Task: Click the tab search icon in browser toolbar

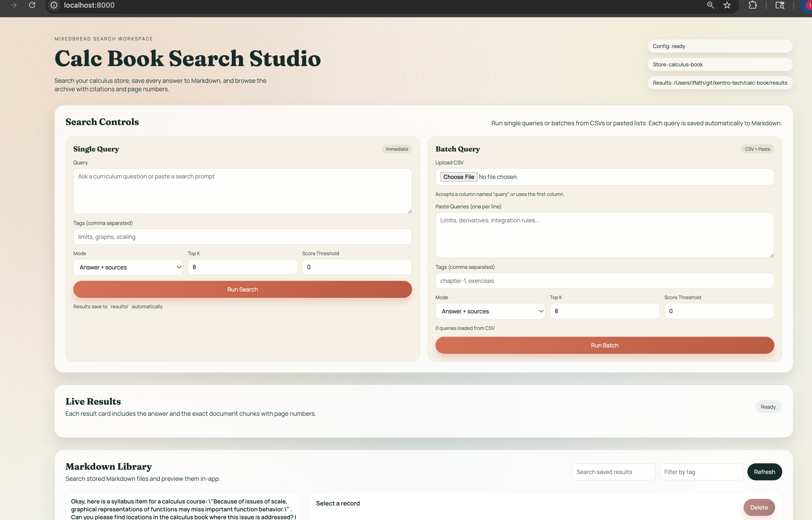Action: coord(779,5)
